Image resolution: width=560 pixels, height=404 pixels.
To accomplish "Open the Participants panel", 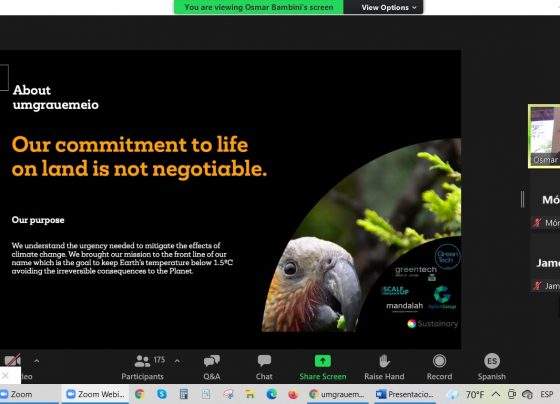I will (142, 367).
